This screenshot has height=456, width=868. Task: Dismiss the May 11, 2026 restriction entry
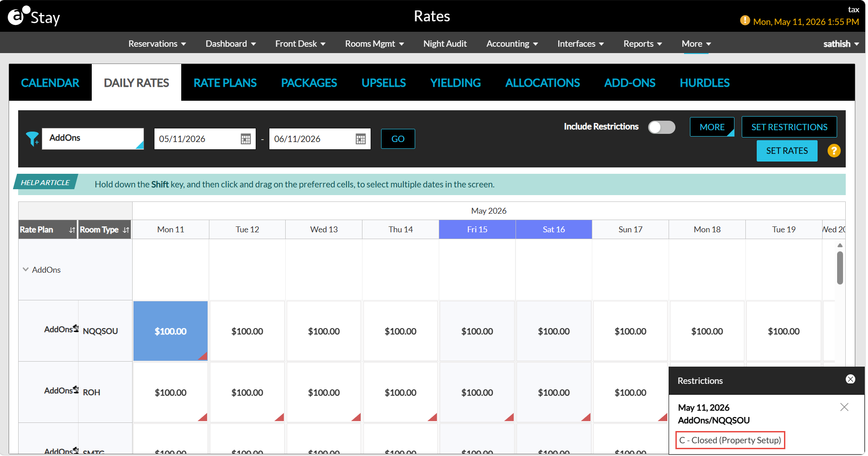pyautogui.click(x=844, y=407)
